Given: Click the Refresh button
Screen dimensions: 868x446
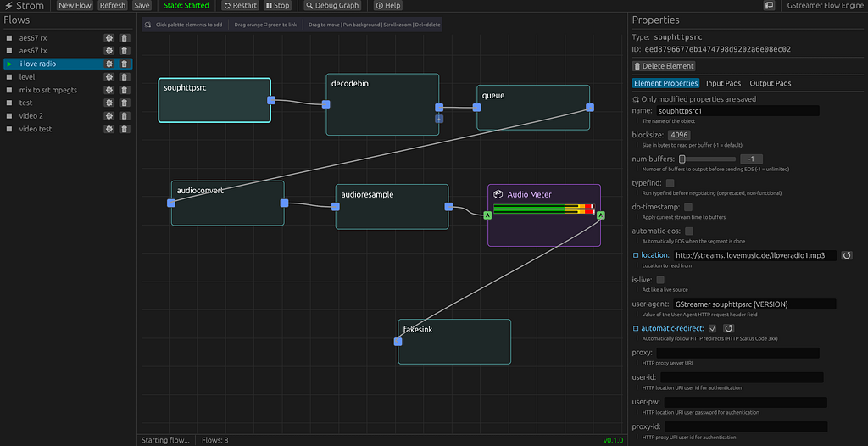Looking at the screenshot, I should point(113,6).
